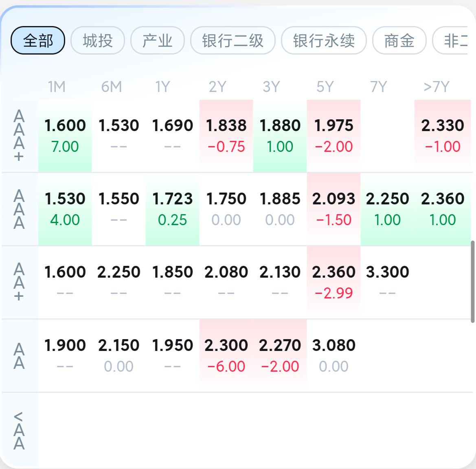Select the 全部 filter tab
Screen dimensions: 476x469
(x=38, y=40)
